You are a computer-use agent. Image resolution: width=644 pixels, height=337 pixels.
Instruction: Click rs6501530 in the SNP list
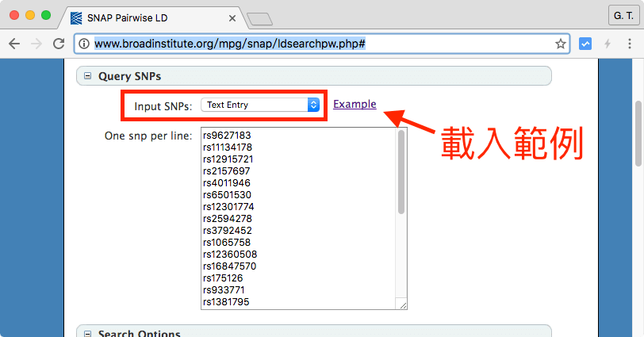[x=227, y=195]
